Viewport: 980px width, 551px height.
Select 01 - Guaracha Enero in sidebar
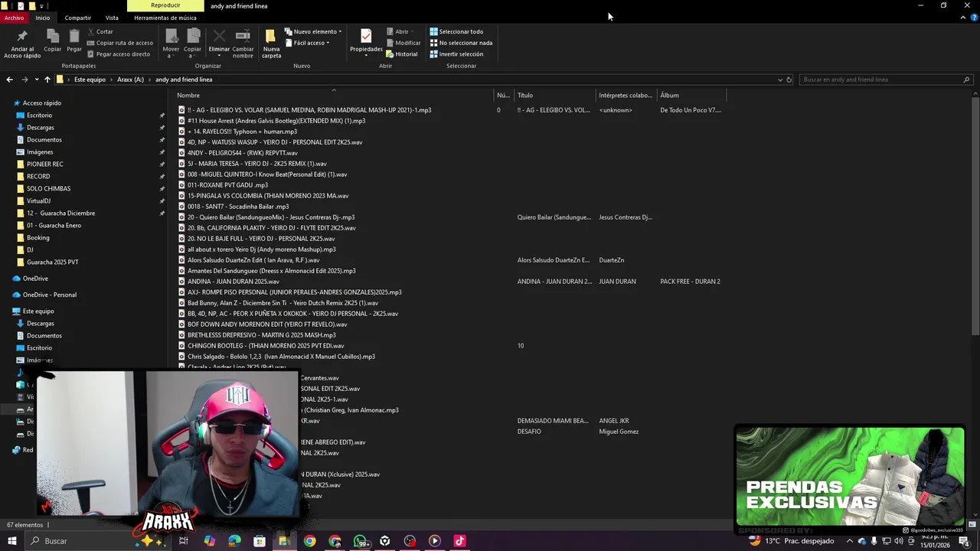pos(54,225)
